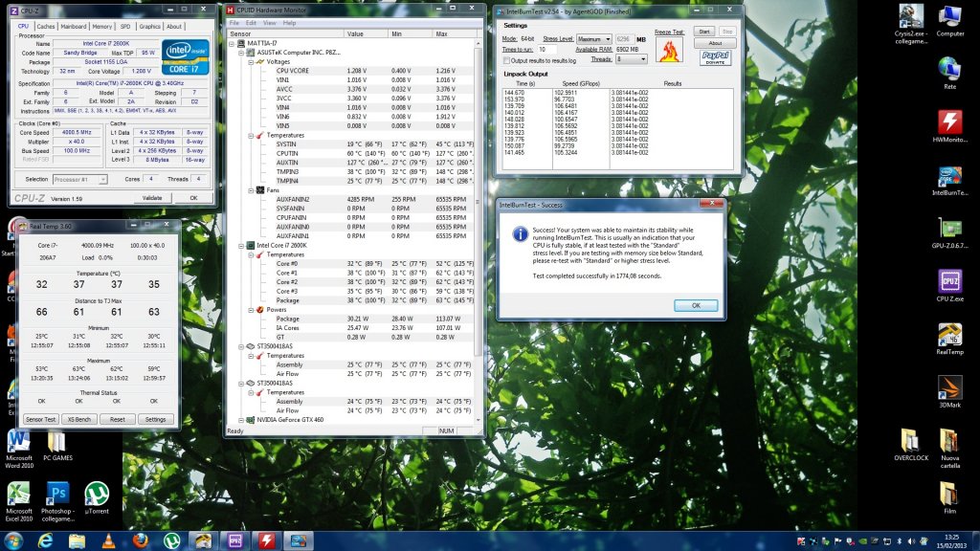Switch to the Caches tab in CPU-Z

pyautogui.click(x=46, y=27)
